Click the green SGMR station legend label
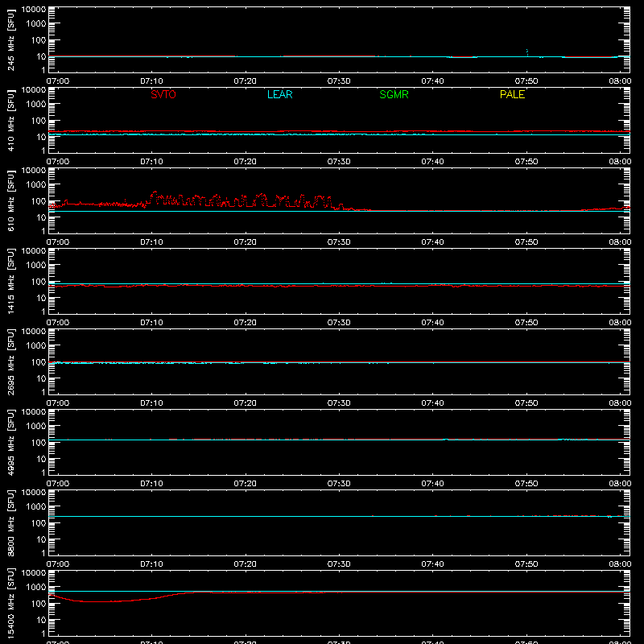This screenshot has height=644, width=644. (394, 94)
